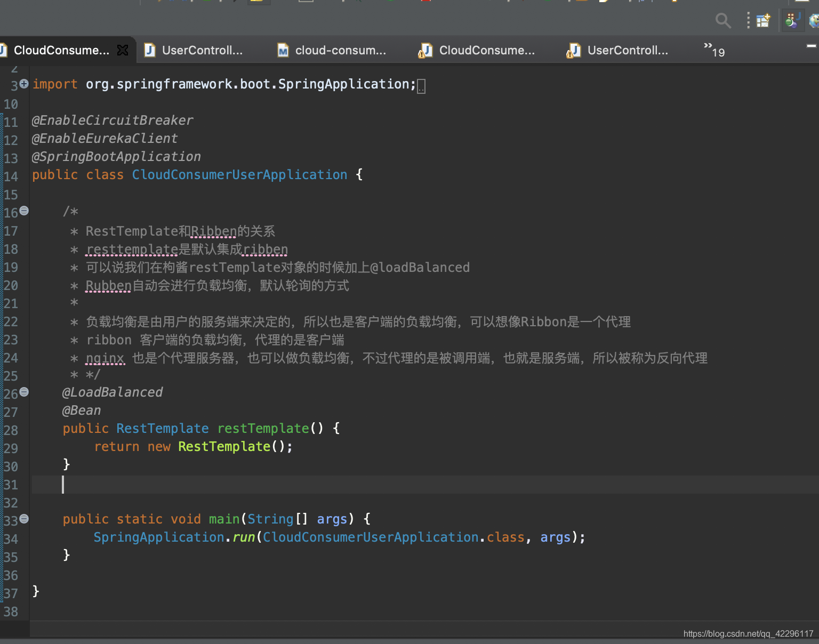This screenshot has width=819, height=644.
Task: Click the underlined word 'nginx' in the comment
Action: point(105,358)
